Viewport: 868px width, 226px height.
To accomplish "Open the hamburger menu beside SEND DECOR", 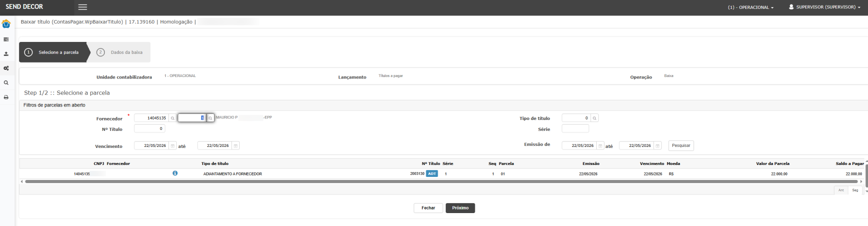I will coord(83,7).
